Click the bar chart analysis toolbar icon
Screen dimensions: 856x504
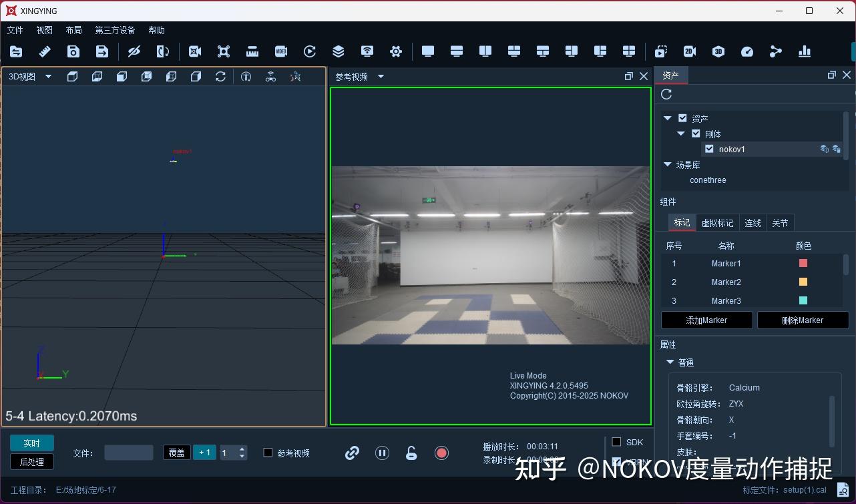tap(805, 51)
